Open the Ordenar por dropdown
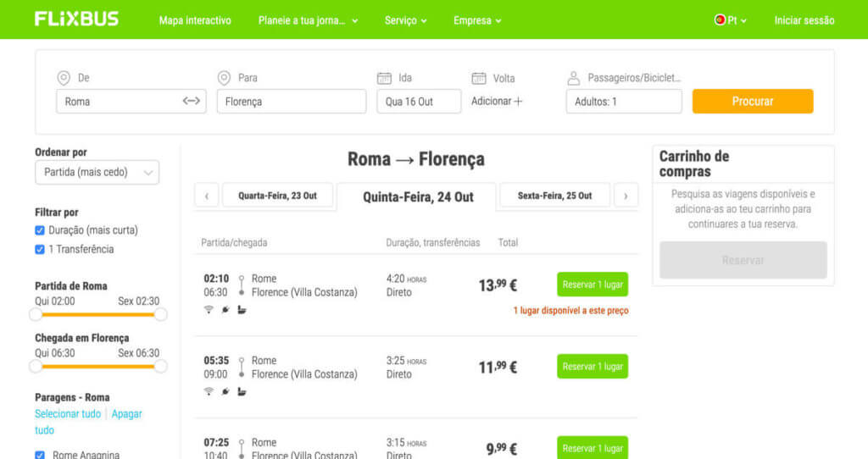868x459 pixels. 97,172
